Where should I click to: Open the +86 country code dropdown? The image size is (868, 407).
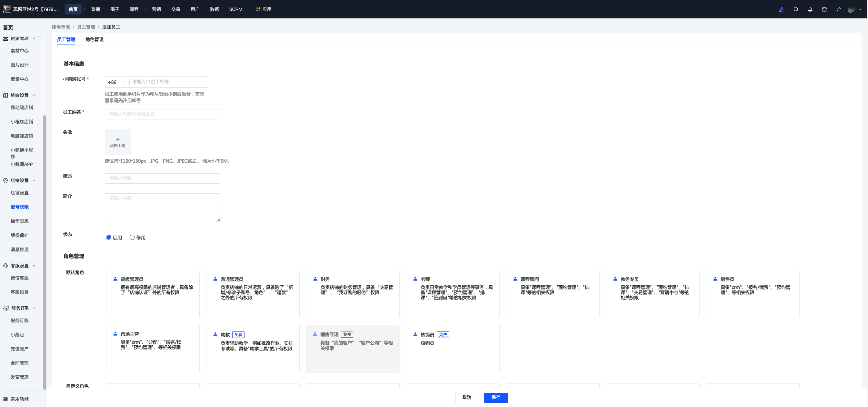(117, 82)
